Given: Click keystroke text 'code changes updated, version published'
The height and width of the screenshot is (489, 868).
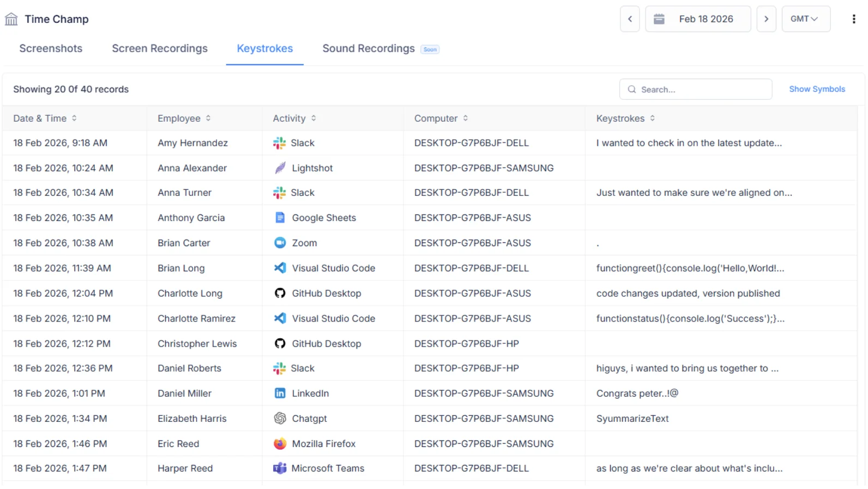Looking at the screenshot, I should pos(688,293).
